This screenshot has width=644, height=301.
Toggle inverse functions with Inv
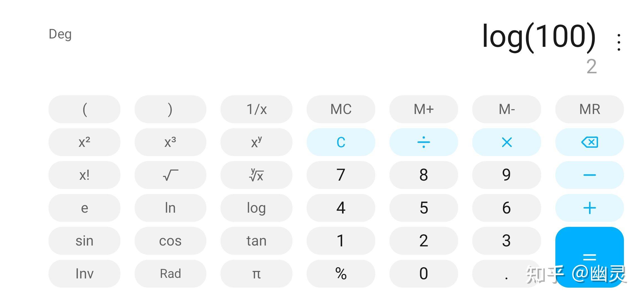pos(84,274)
